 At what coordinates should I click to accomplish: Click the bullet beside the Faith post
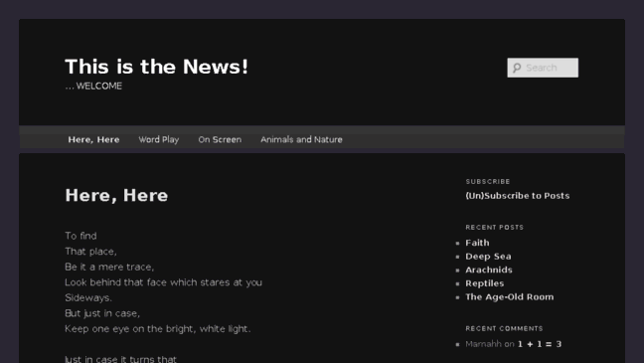[457, 243]
